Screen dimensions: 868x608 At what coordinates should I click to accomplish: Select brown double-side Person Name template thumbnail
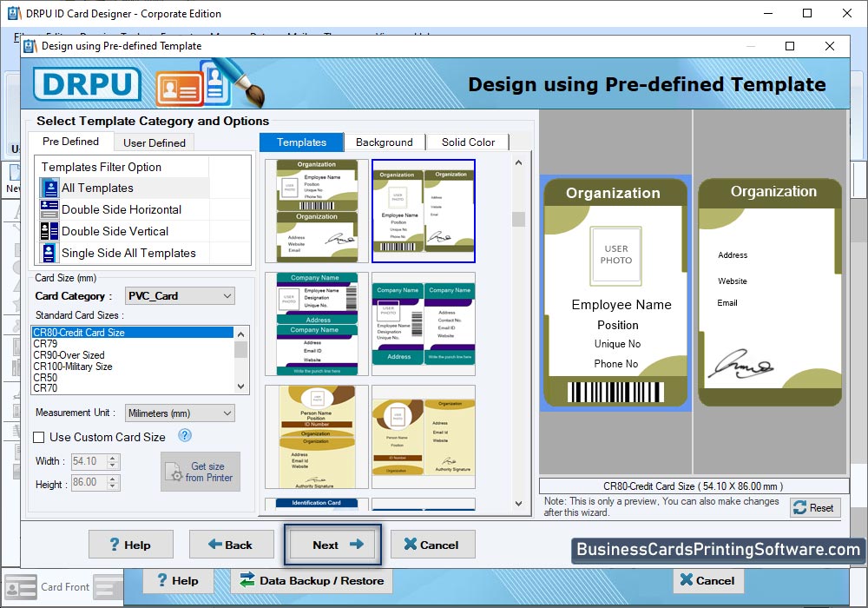click(424, 437)
